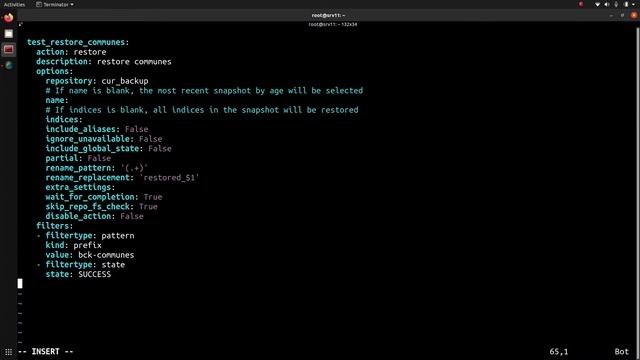Click the window title 'root@srv11: ~'
This screenshot has width=640, height=360.
pos(329,16)
